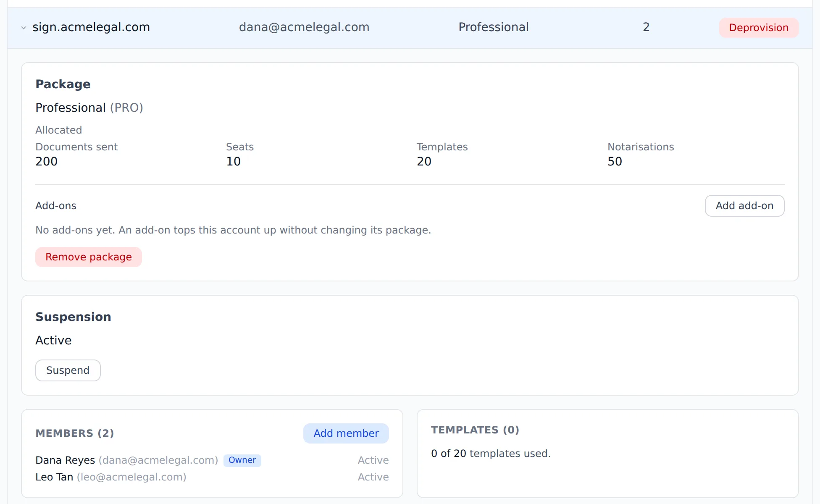Click the Professional plan cell in header row
The image size is (820, 504).
click(494, 27)
